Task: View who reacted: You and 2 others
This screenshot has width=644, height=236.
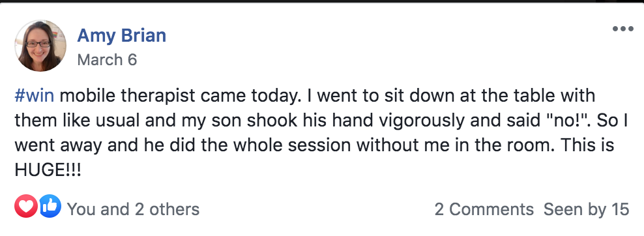Action: 134,209
